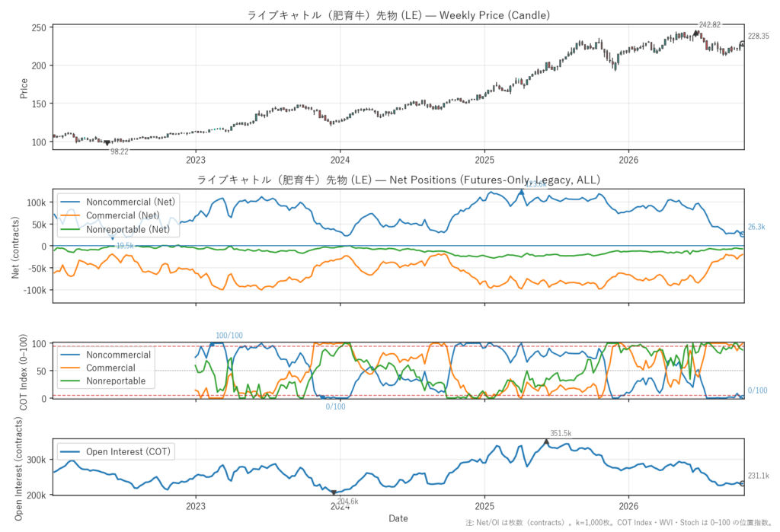780x532 pixels.
Task: Click the footnote beginning "注: Net/OI は枚数"
Action: pyautogui.click(x=619, y=523)
